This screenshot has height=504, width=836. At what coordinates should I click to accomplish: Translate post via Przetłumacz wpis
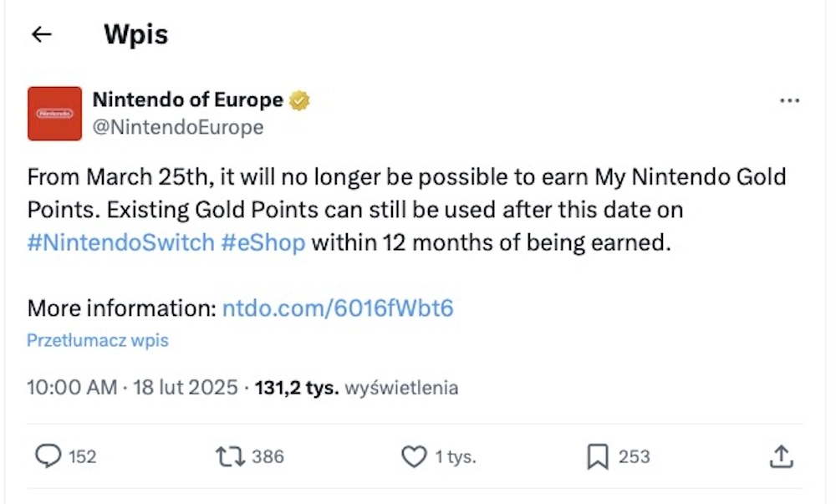[x=98, y=340]
